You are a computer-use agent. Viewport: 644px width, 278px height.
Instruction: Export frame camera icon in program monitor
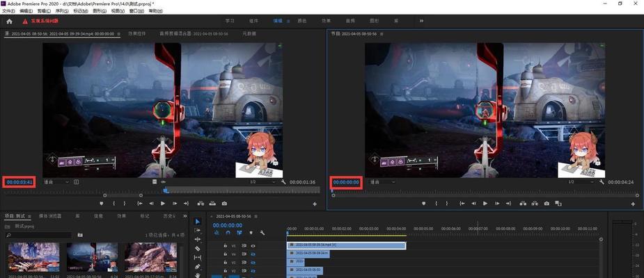(547, 204)
